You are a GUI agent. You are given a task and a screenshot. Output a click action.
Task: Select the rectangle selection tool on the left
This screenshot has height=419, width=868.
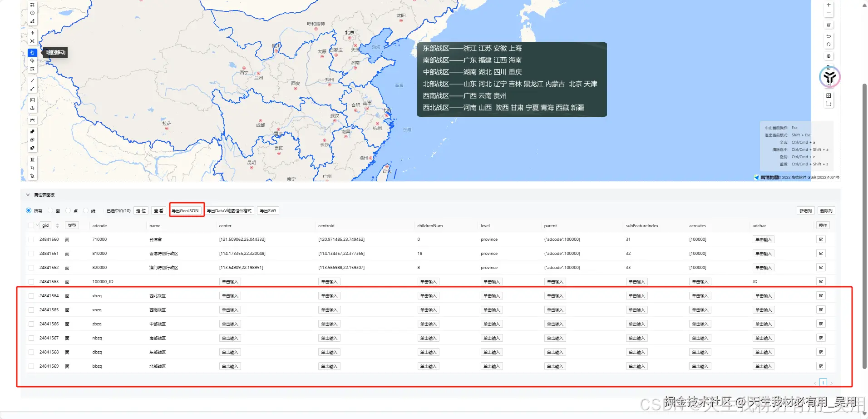click(32, 69)
